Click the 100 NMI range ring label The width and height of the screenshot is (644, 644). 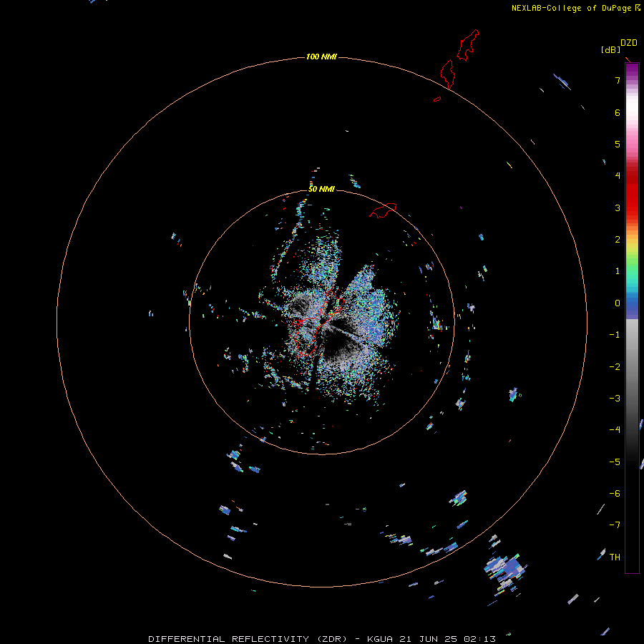(x=321, y=57)
